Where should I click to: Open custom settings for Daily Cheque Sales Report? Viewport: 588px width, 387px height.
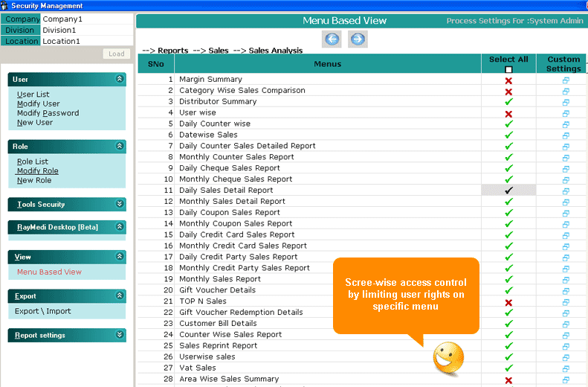click(x=565, y=168)
